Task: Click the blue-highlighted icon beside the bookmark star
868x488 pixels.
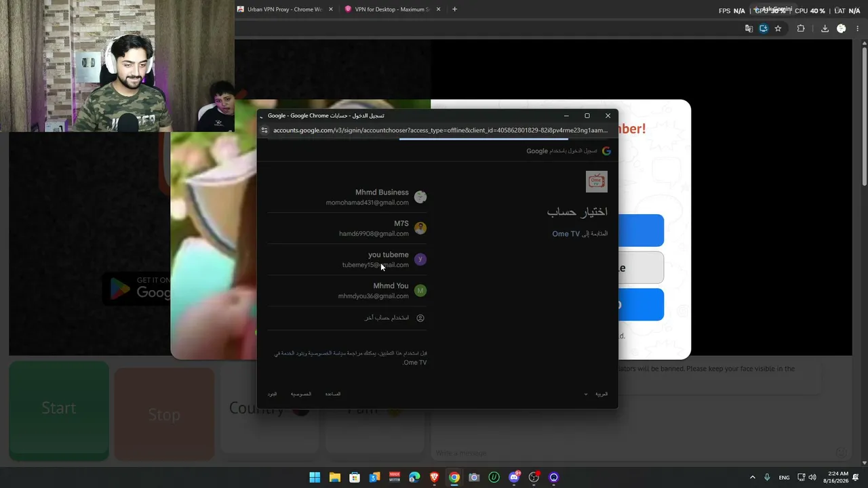Action: [x=764, y=28]
